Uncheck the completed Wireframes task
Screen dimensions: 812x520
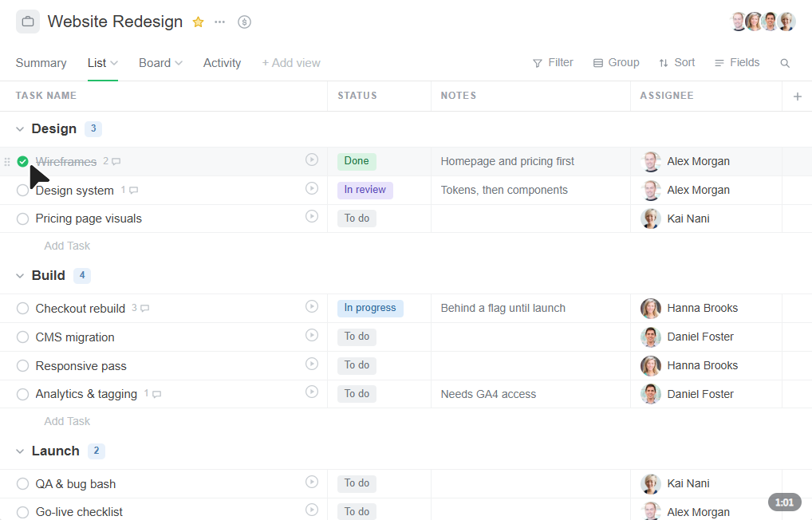(x=23, y=162)
